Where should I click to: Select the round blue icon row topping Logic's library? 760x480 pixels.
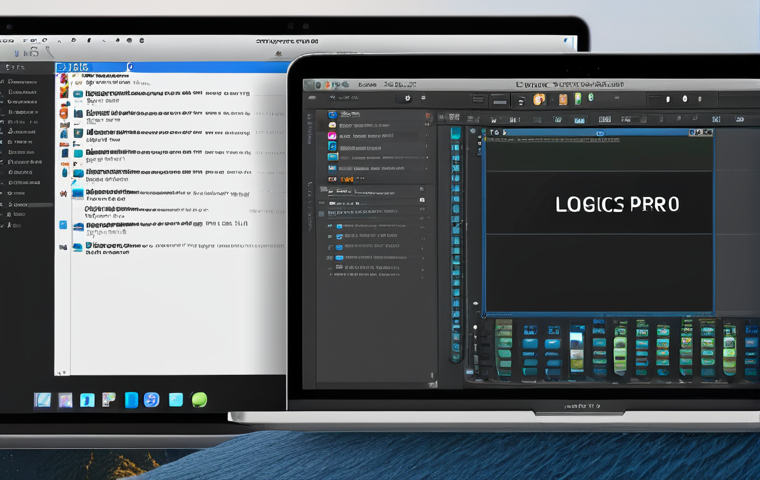click(x=373, y=115)
